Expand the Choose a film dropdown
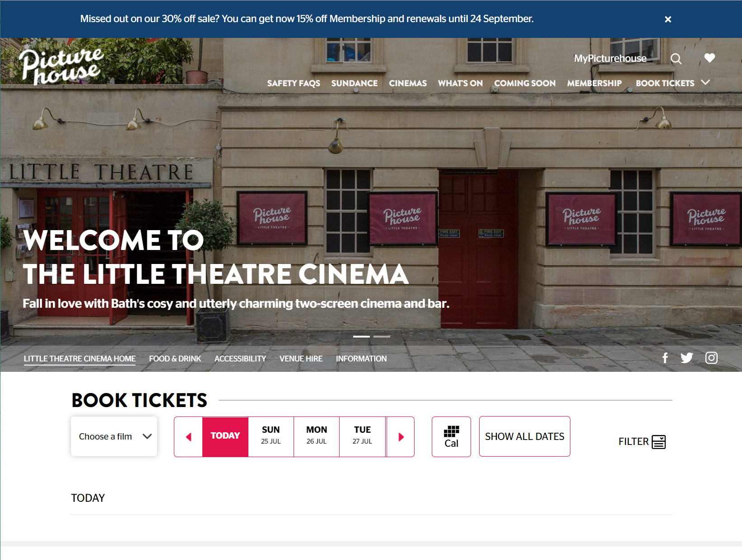 coord(114,436)
